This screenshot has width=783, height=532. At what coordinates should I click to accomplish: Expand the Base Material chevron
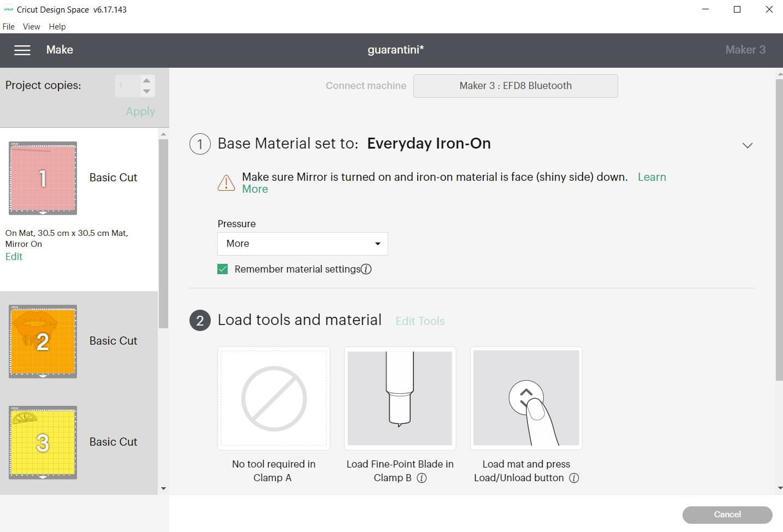[748, 145]
